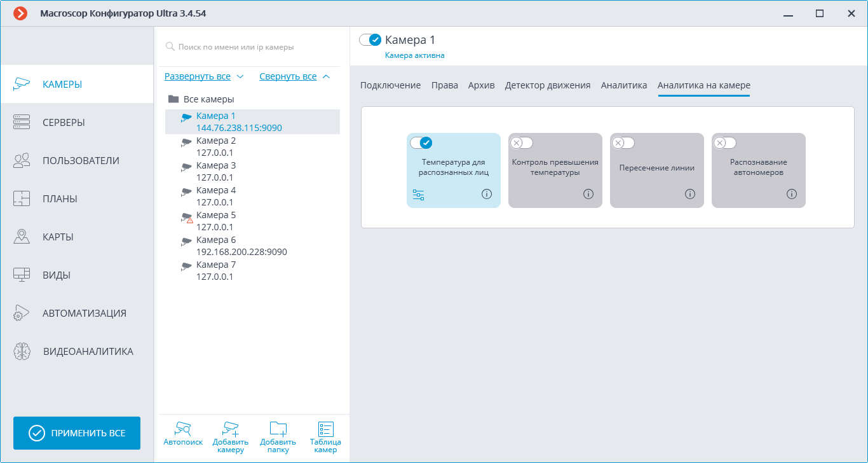
Task: Select Все камеры root folder
Action: (208, 99)
